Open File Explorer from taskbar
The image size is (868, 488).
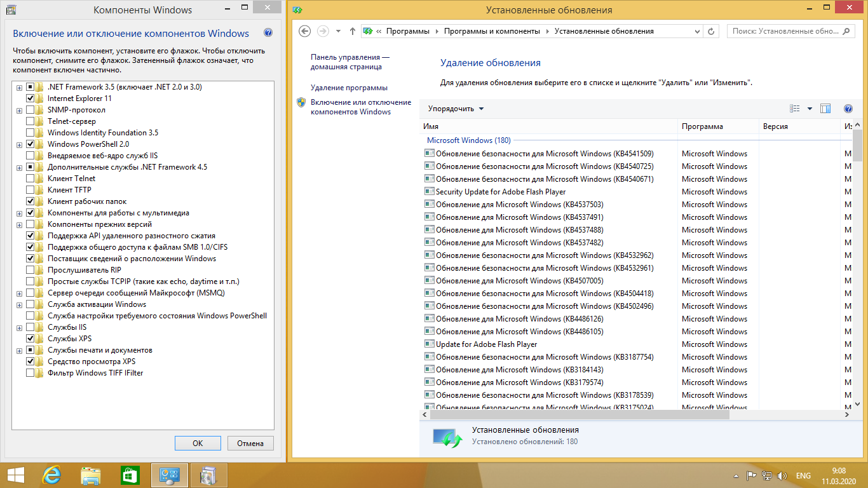[90, 475]
